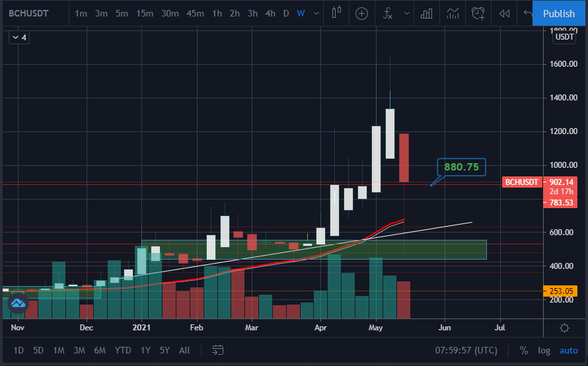The height and width of the screenshot is (366, 588).
Task: Click the Jun label on time axis
Action: coord(445,328)
